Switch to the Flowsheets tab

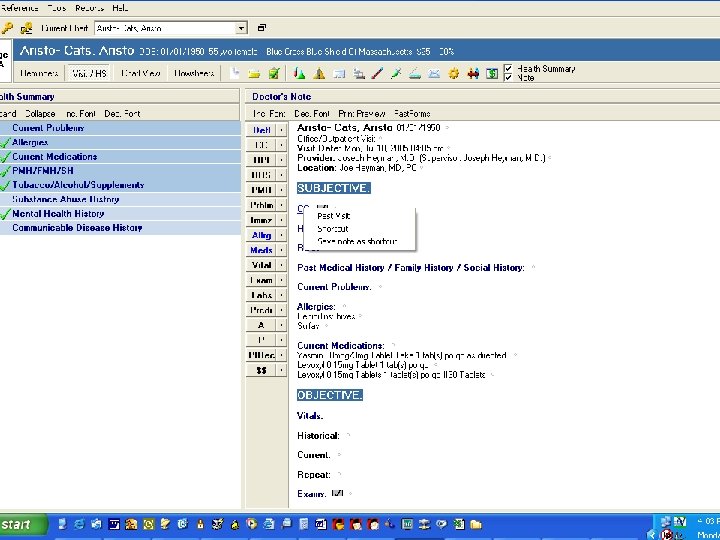tap(194, 73)
